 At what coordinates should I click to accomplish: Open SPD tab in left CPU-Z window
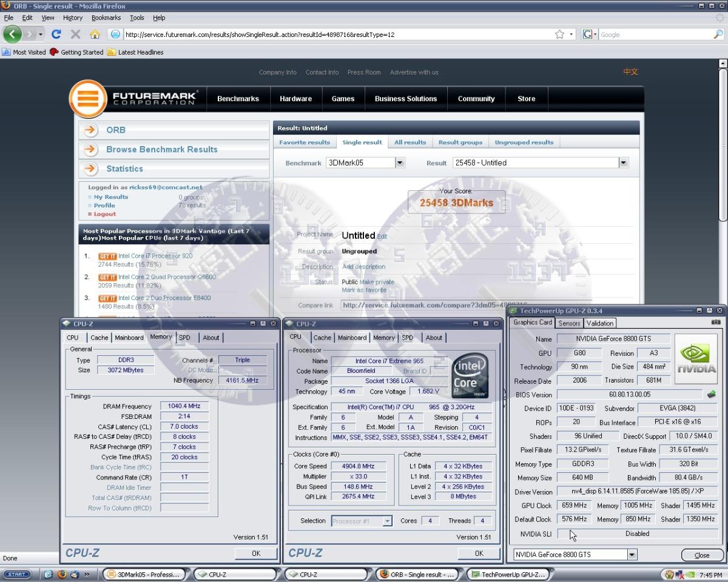coord(184,338)
